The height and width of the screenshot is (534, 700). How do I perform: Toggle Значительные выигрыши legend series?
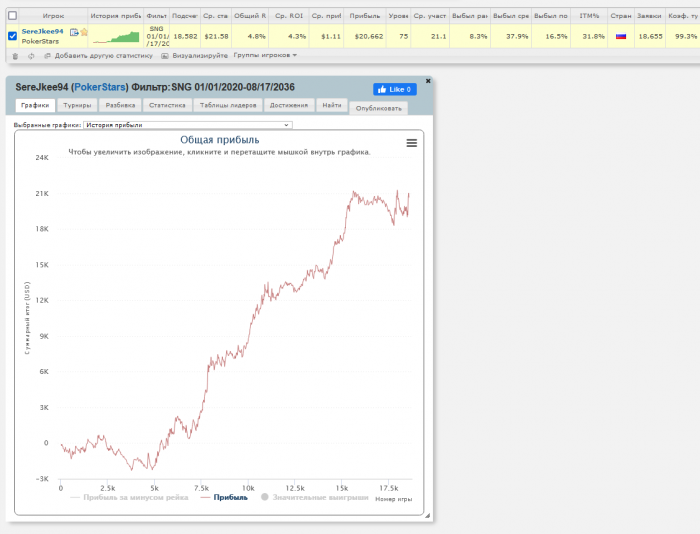point(315,497)
